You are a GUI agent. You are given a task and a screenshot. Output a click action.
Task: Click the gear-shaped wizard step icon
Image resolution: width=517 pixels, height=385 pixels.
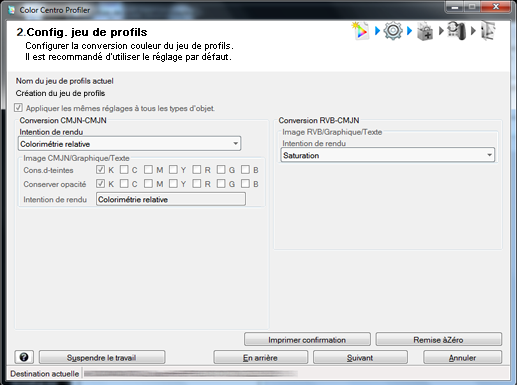[x=393, y=31]
